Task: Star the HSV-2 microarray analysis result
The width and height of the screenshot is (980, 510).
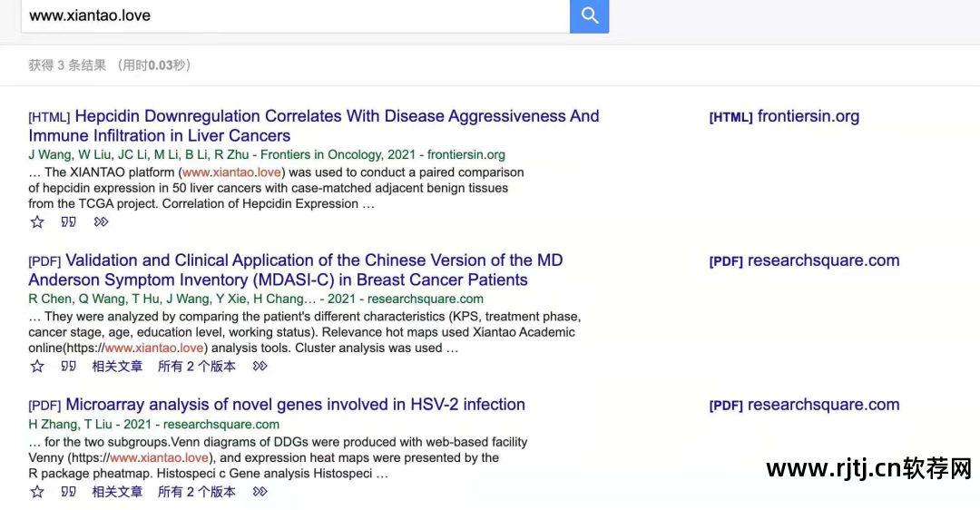Action: pyautogui.click(x=37, y=492)
